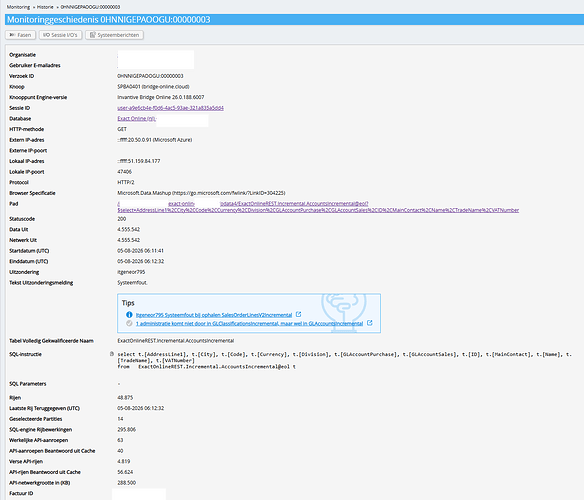584x500 pixels.
Task: Open the GLClassificationsIncremental administratie tip link
Action: click(x=250, y=323)
